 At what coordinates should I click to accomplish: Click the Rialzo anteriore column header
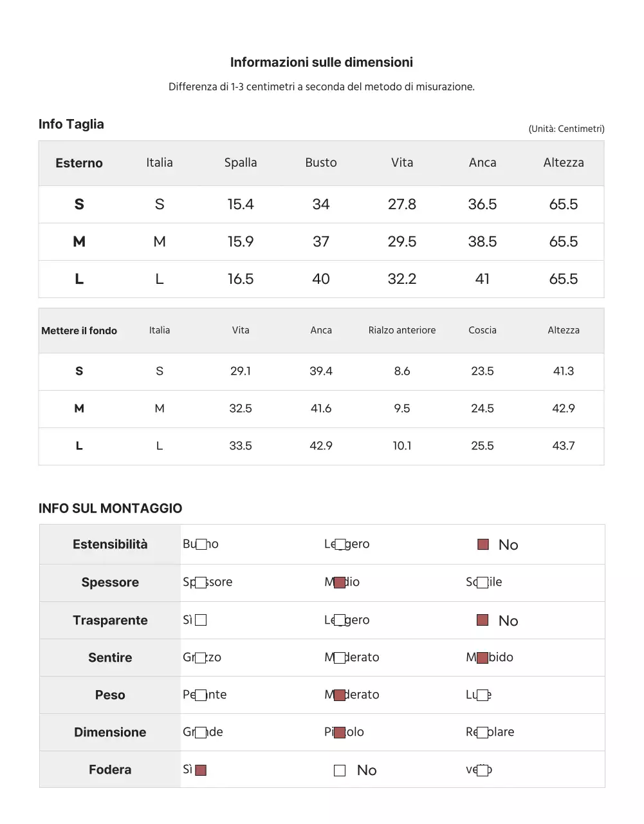[402, 330]
